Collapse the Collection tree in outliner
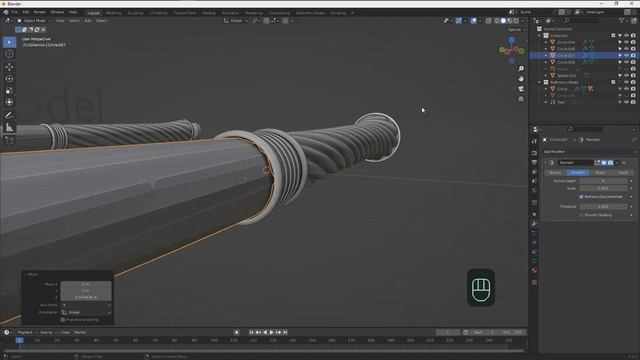Screen dimensions: 640x360 [539, 36]
